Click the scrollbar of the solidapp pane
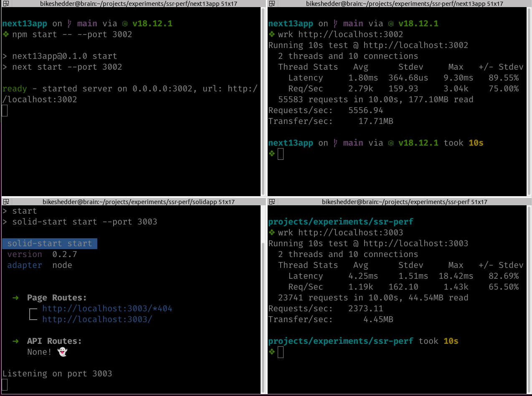 263,300
